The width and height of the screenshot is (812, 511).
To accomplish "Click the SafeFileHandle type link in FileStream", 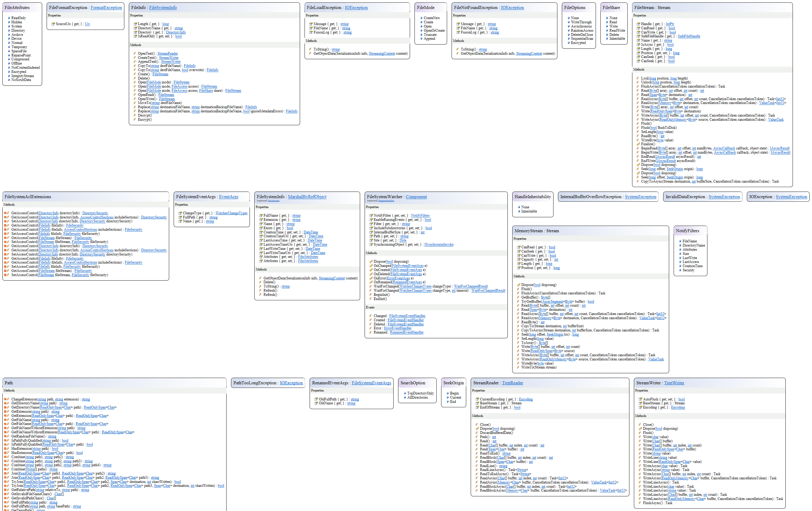I will tap(689, 36).
